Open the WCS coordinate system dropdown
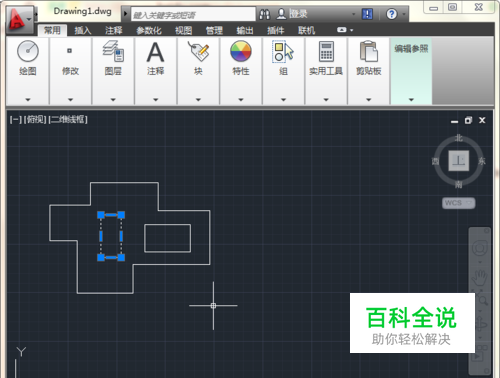This screenshot has height=378, width=500. [x=458, y=203]
